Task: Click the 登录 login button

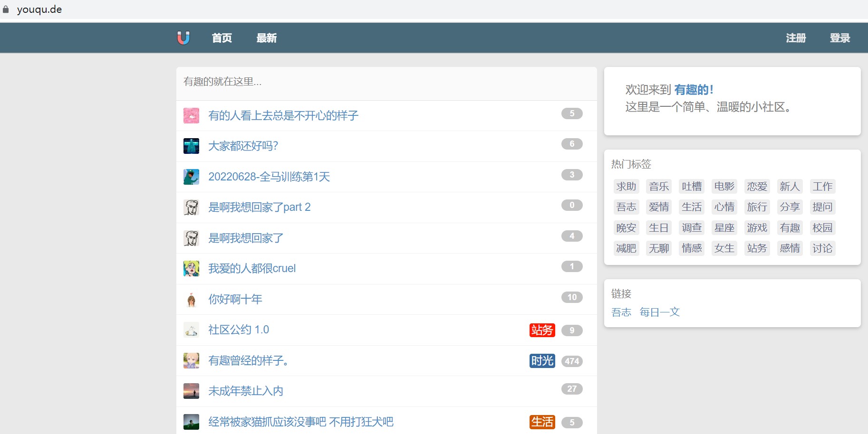Action: pyautogui.click(x=839, y=38)
